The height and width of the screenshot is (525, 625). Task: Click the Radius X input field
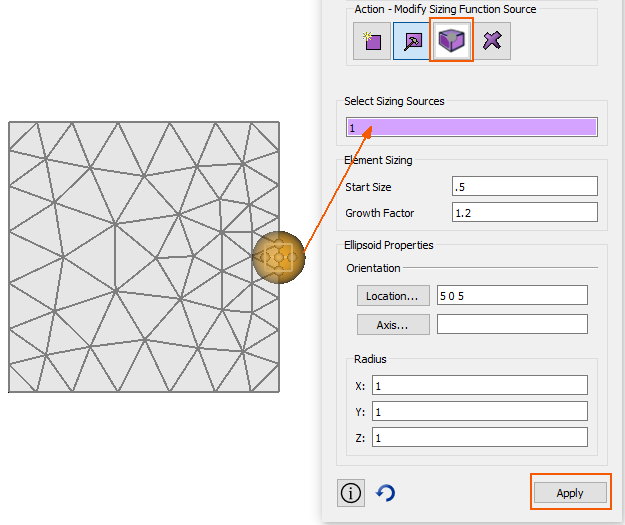pyautogui.click(x=478, y=386)
